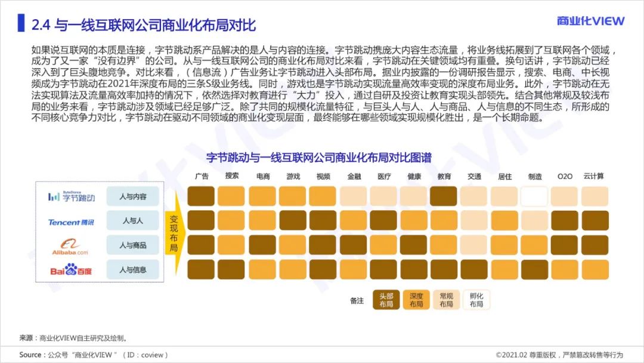Select the 人与人 label box
Image resolution: width=644 pixels, height=363 pixels.
132,221
